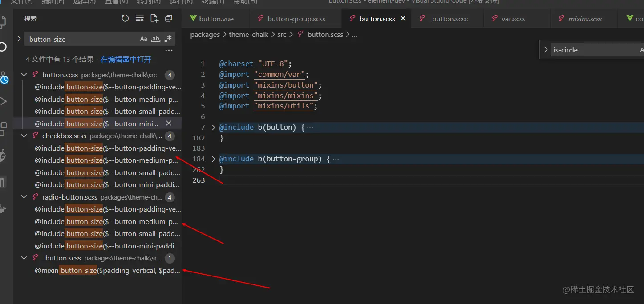Open checkbox.scss result button-medium-p...

click(x=106, y=160)
